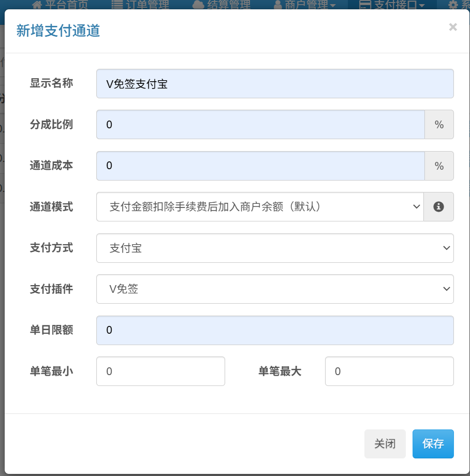Focus the 通道成本 input field
Screen dimensions: 470x476
pos(260,166)
